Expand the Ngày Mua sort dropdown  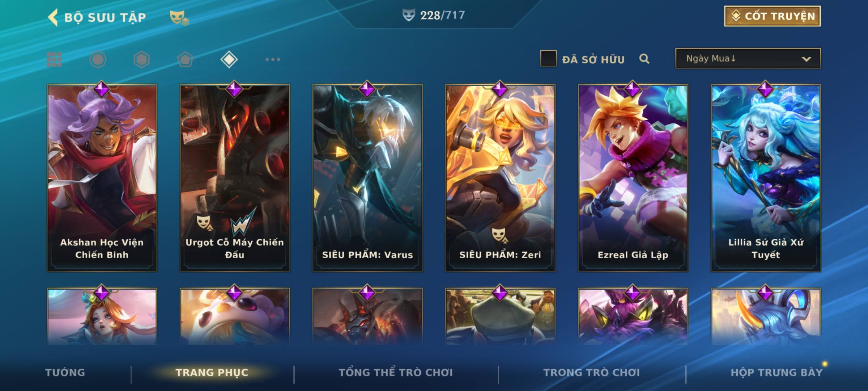[748, 58]
